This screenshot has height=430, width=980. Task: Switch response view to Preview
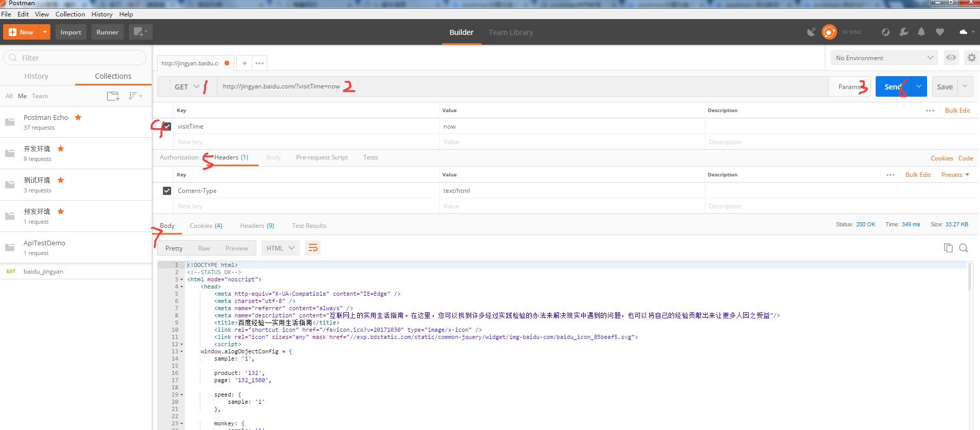point(236,248)
